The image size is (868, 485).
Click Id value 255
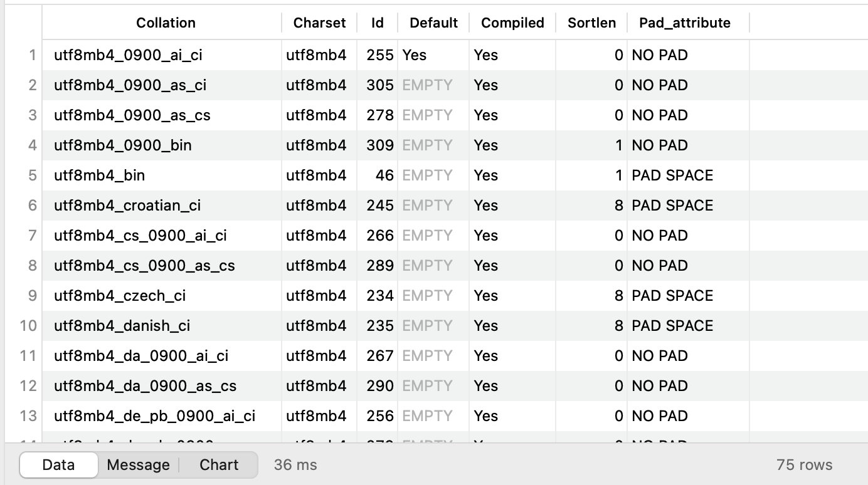380,55
